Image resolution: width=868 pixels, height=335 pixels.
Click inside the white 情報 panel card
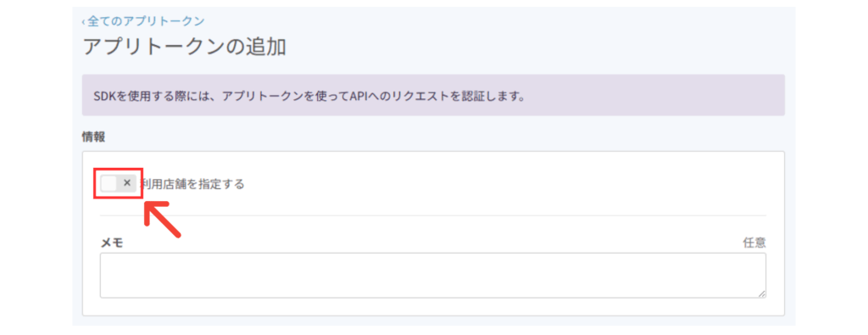click(433, 233)
